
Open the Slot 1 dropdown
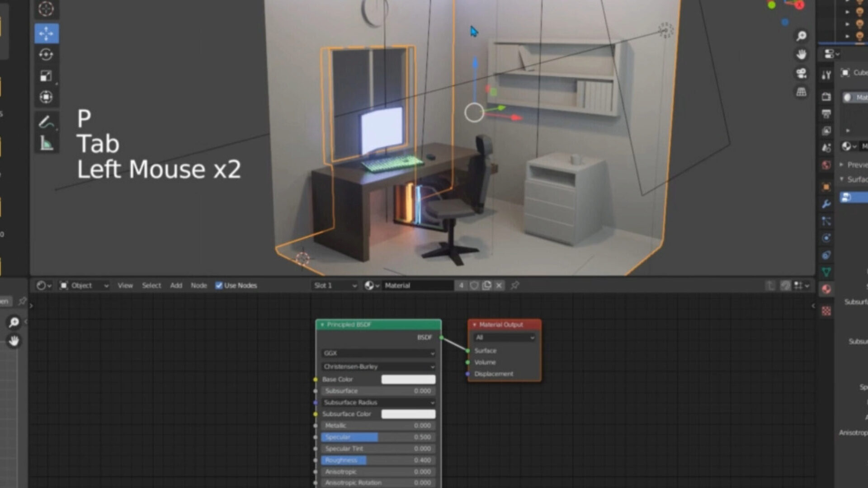pyautogui.click(x=335, y=286)
